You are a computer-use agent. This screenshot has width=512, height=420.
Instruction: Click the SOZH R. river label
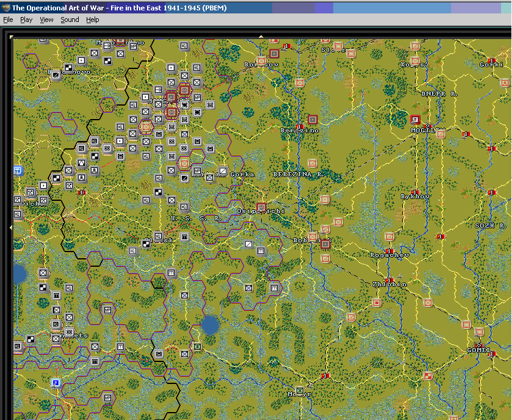click(x=491, y=225)
